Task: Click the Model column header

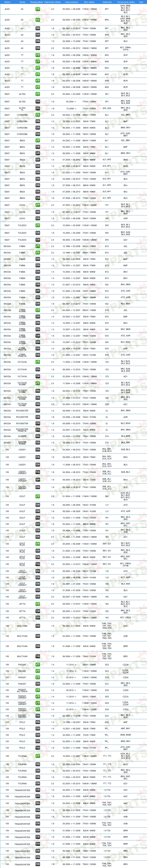Action: 22,2
